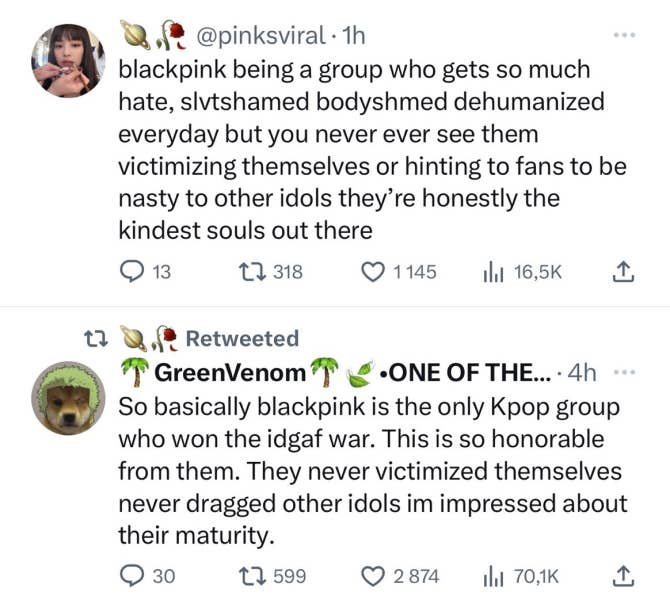This screenshot has height=611, width=670.
Task: Share the GreenVenom tweet
Action: pyautogui.click(x=621, y=576)
